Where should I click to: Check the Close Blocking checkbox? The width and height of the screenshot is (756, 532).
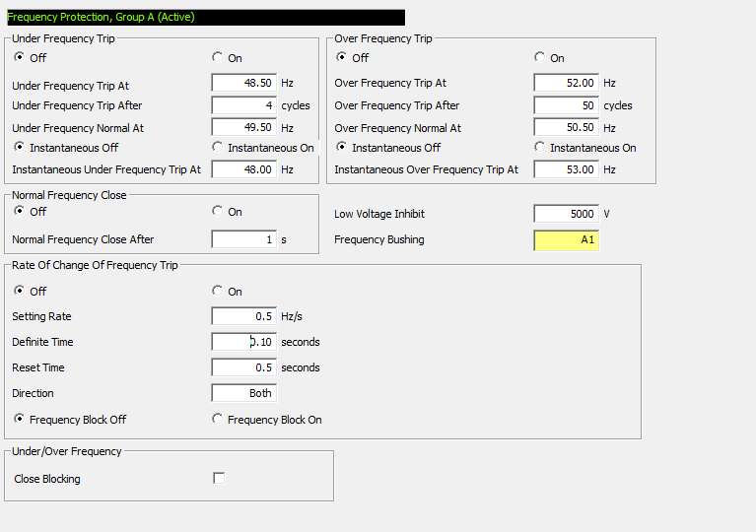(x=219, y=479)
